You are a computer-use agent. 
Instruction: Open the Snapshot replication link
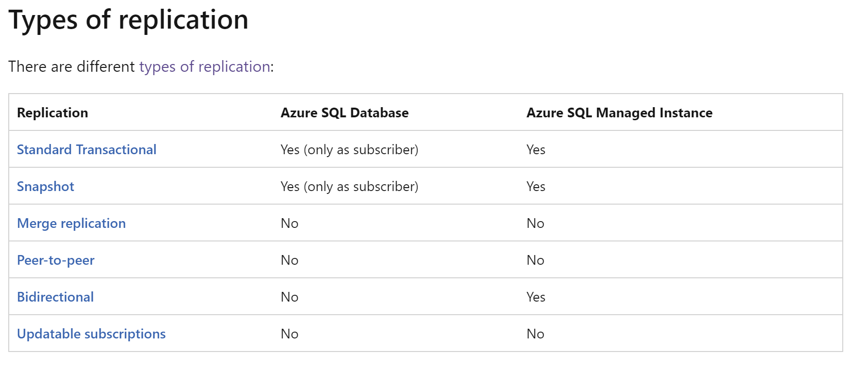[x=46, y=187]
